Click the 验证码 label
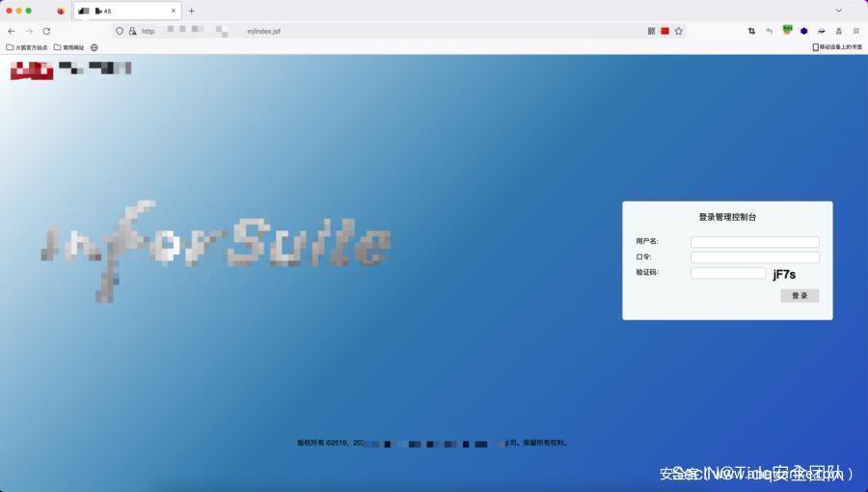This screenshot has width=868, height=492. point(646,272)
